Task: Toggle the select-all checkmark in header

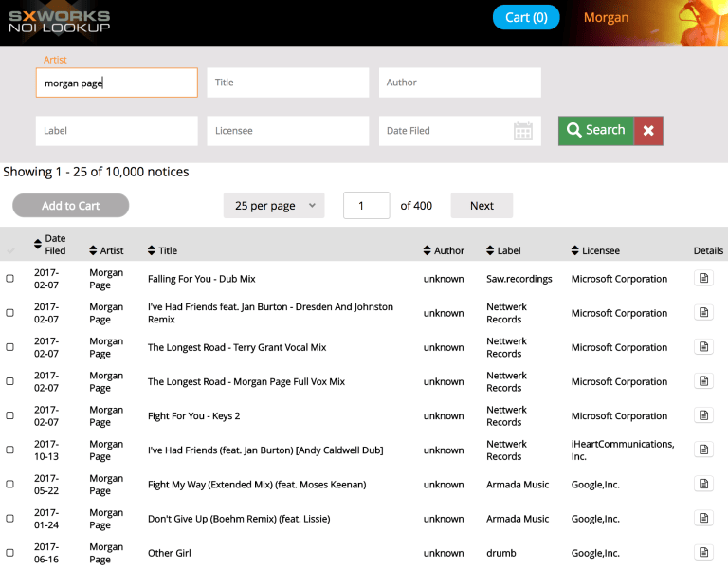Action: [x=10, y=250]
